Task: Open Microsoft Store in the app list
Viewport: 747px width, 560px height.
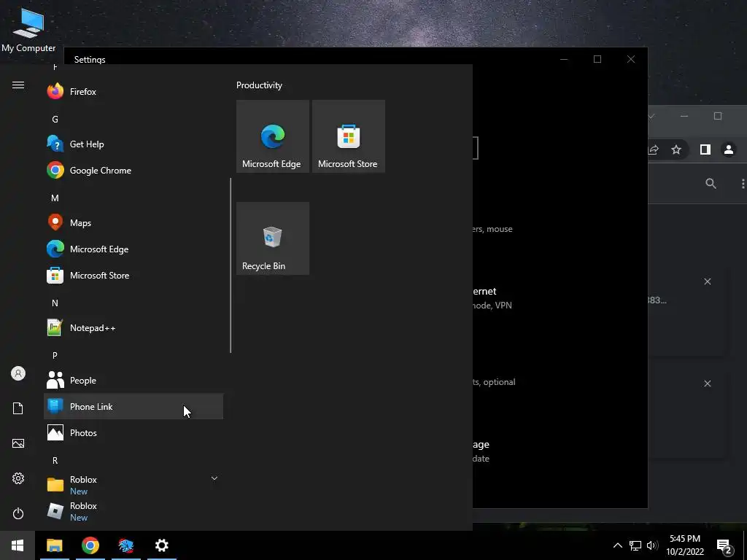Action: (x=133, y=275)
